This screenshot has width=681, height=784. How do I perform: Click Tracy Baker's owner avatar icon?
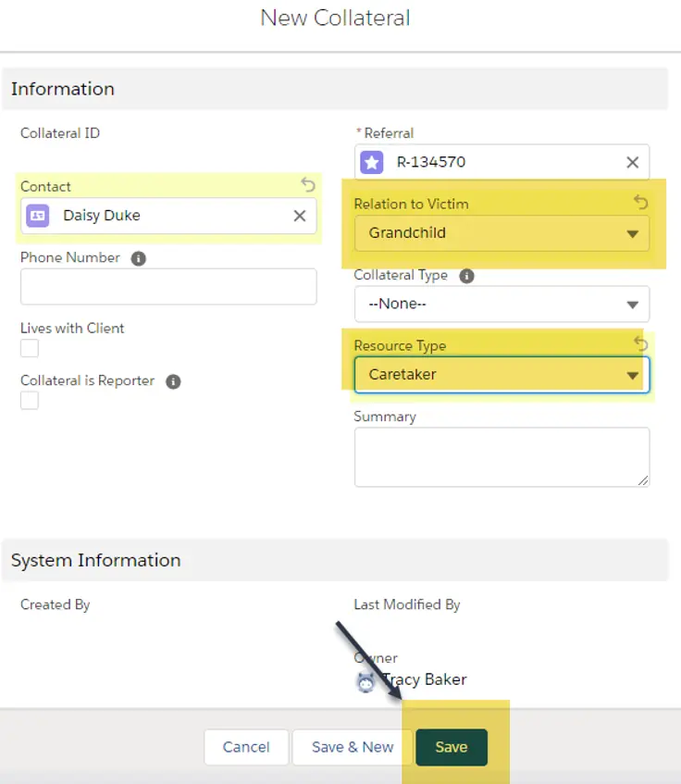pyautogui.click(x=365, y=682)
